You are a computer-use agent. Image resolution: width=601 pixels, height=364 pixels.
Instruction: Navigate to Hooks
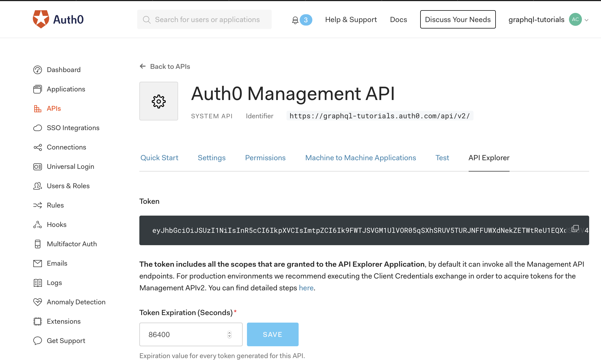(x=56, y=224)
